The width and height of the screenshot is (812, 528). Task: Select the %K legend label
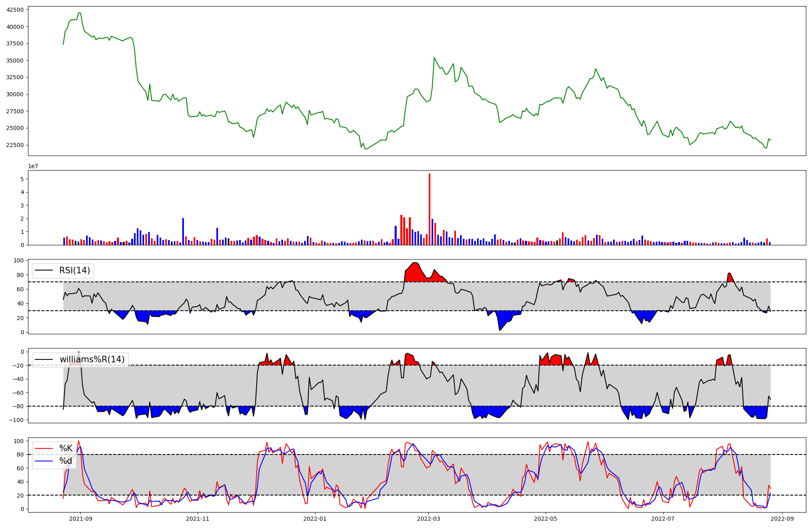coord(66,448)
